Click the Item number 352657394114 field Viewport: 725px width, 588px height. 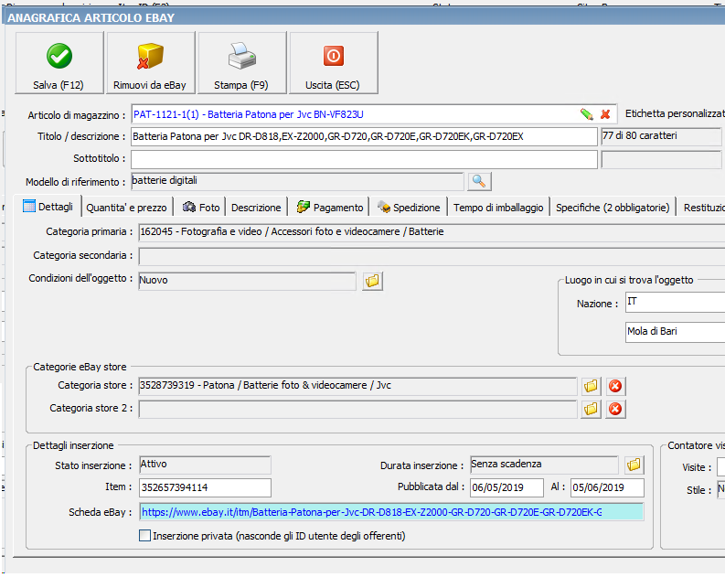pos(206,487)
